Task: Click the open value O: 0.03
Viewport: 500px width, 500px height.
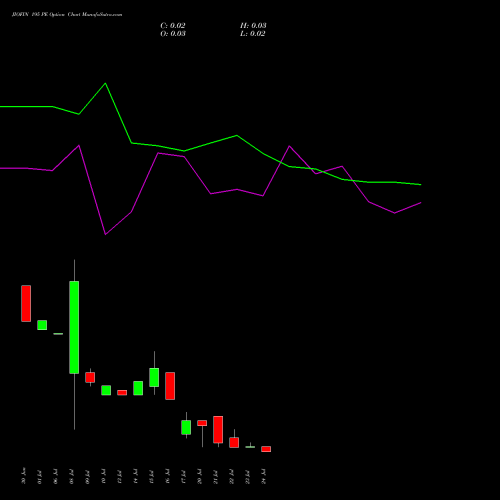Action: coord(173,34)
